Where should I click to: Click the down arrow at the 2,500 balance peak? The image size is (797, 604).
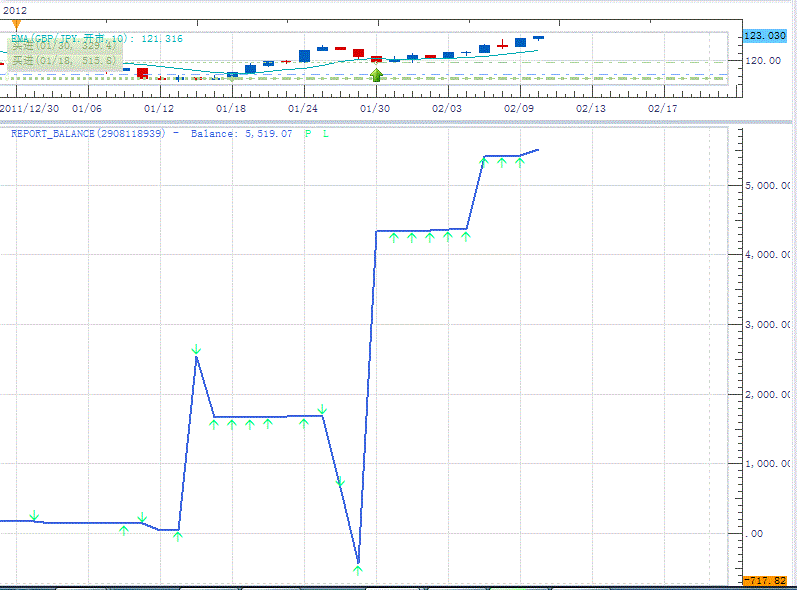coord(196,349)
